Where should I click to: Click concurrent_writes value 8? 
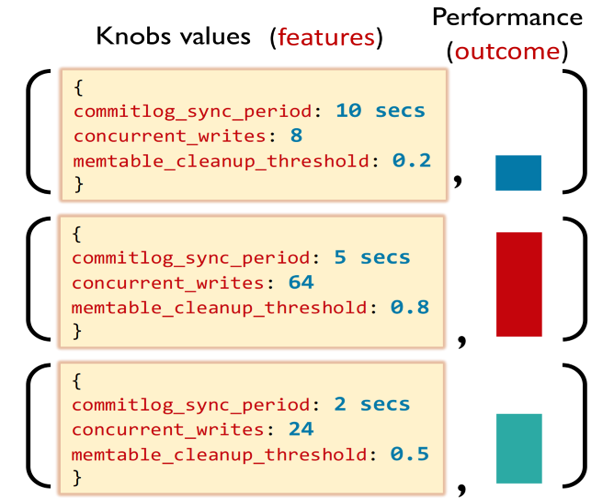(x=295, y=135)
